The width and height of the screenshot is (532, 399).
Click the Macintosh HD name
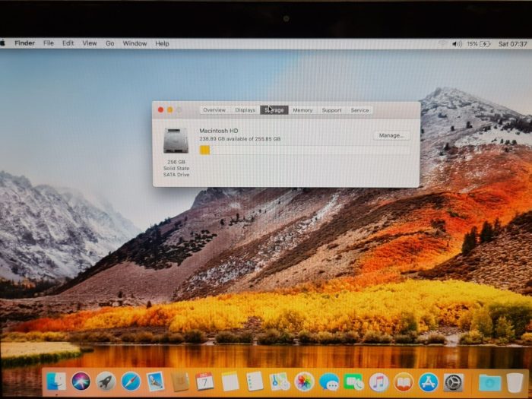coord(219,131)
